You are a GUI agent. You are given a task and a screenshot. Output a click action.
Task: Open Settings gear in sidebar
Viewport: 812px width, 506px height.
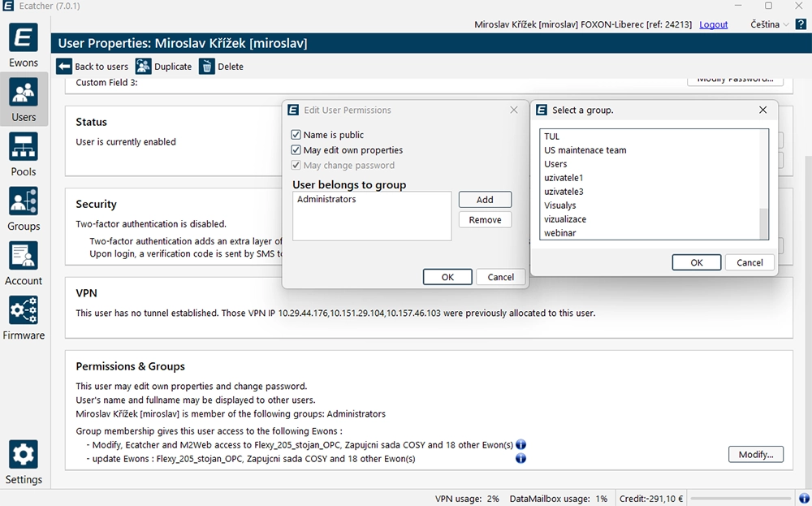[x=24, y=454]
